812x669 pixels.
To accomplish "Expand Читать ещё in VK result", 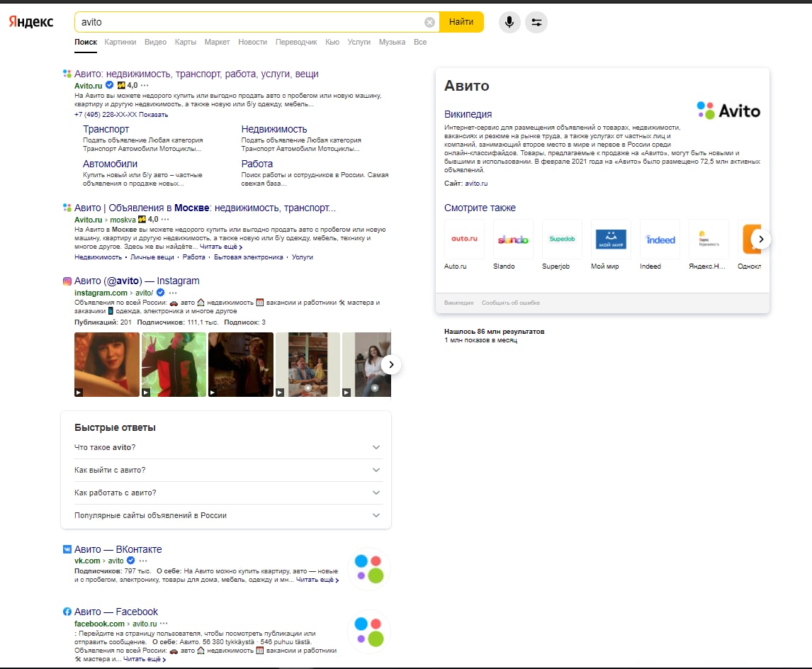I will coord(317,580).
